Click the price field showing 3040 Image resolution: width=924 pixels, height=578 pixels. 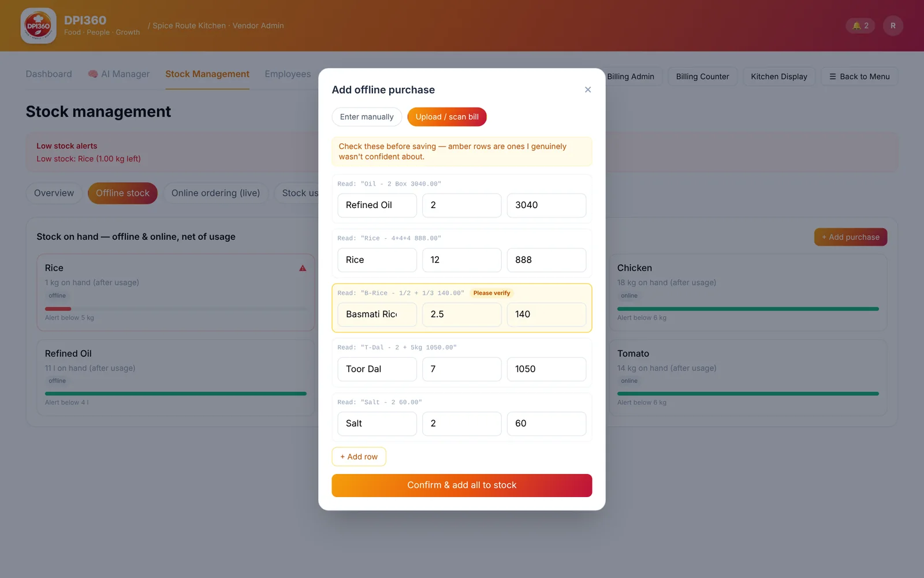[x=546, y=205]
